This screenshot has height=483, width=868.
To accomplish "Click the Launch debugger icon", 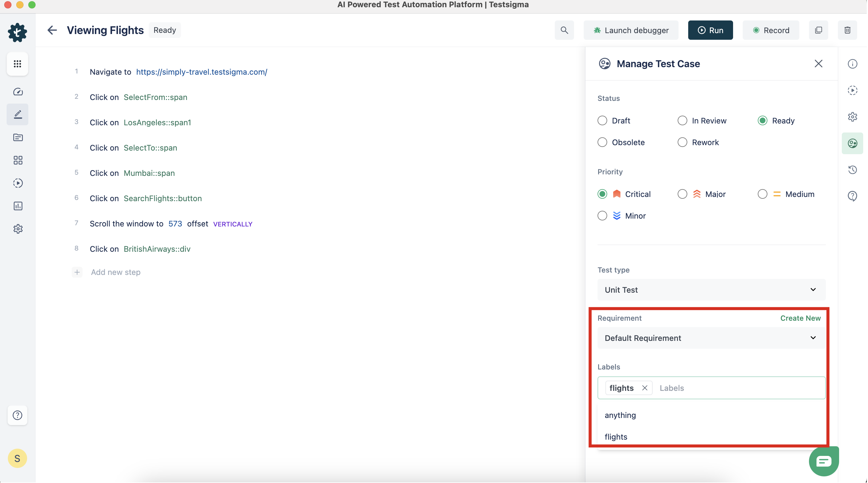I will 597,30.
